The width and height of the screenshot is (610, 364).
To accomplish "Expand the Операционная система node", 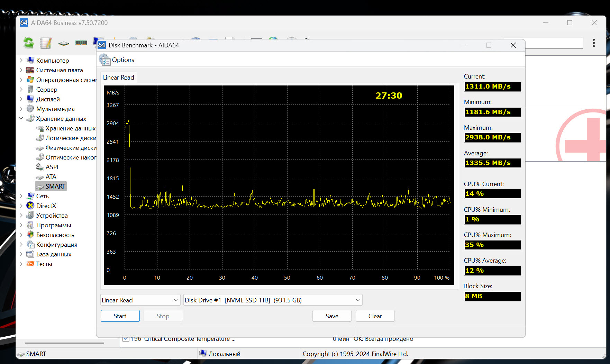I will coord(21,80).
